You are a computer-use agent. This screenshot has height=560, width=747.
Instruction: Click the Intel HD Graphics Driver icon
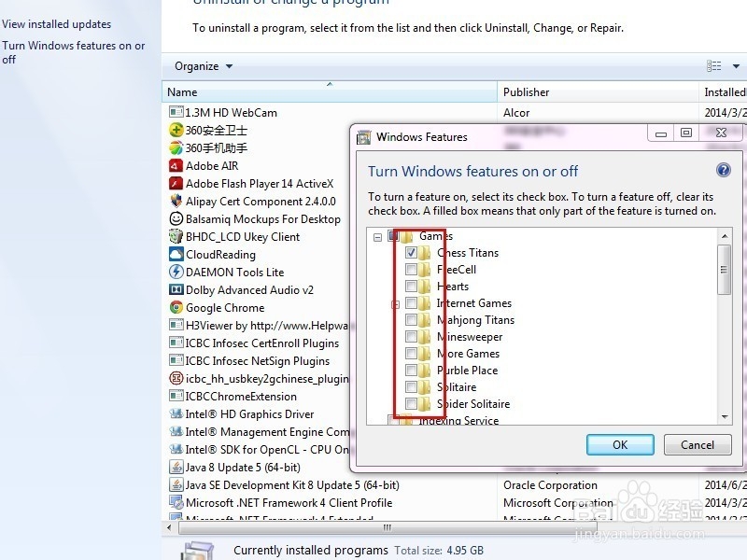coord(176,413)
